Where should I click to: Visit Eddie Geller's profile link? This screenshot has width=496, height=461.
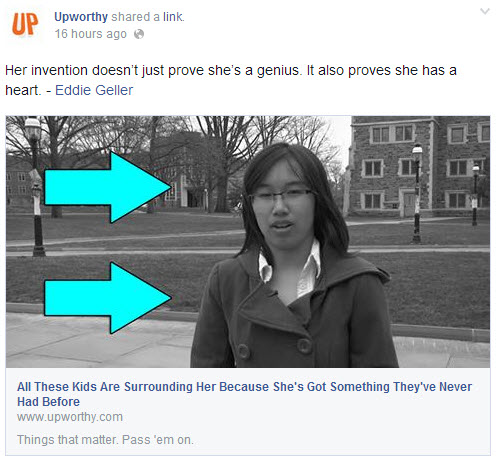coord(94,90)
